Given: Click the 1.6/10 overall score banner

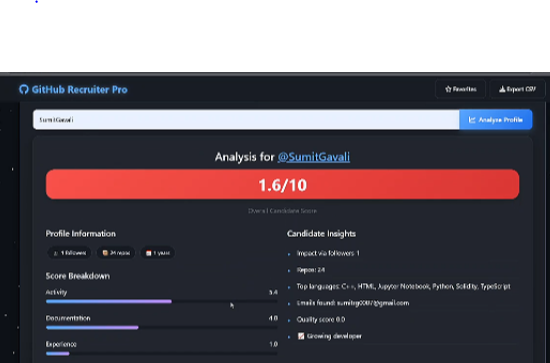Looking at the screenshot, I should point(282,184).
